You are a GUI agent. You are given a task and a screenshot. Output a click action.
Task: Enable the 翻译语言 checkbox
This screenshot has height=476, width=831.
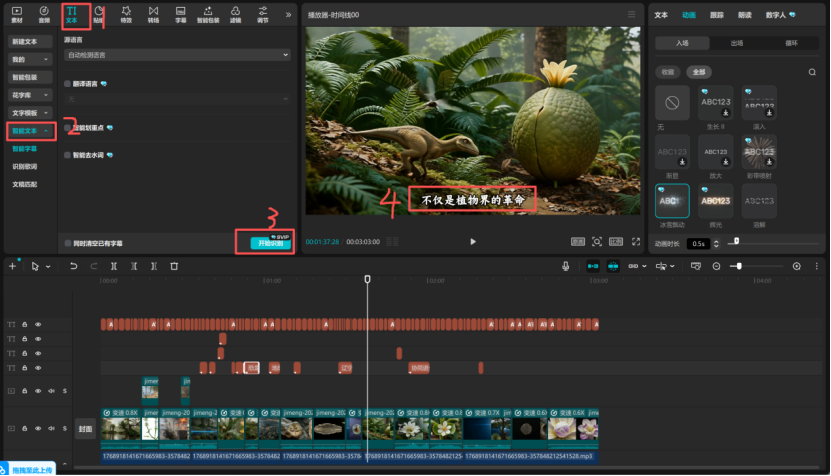click(x=68, y=83)
